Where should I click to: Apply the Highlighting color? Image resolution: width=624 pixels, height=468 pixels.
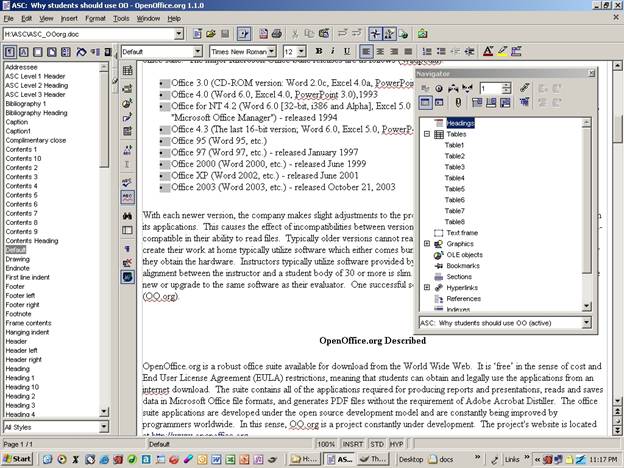(x=502, y=51)
